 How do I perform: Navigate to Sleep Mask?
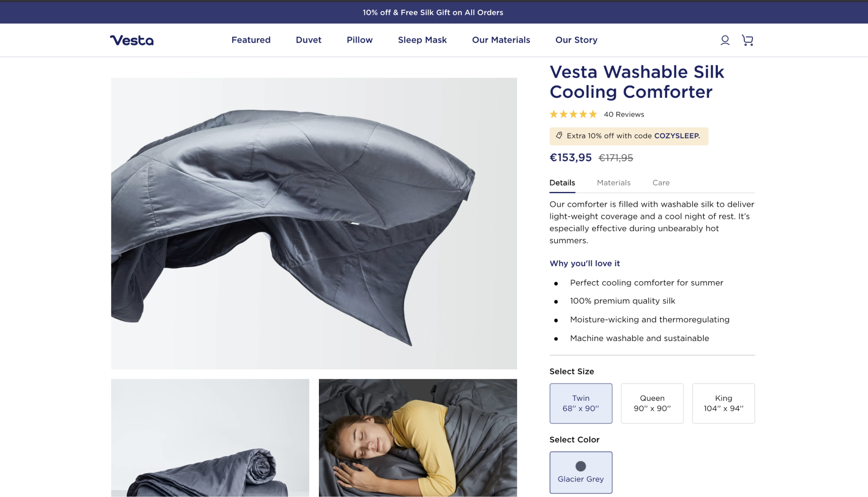pyautogui.click(x=422, y=40)
